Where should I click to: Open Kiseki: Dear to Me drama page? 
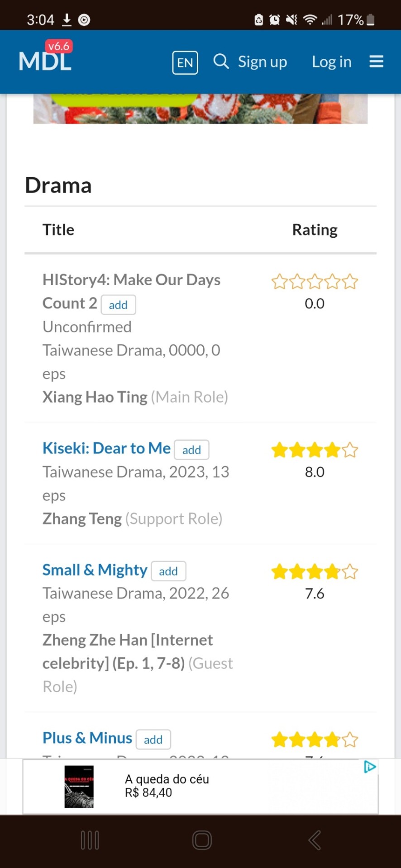pos(106,448)
